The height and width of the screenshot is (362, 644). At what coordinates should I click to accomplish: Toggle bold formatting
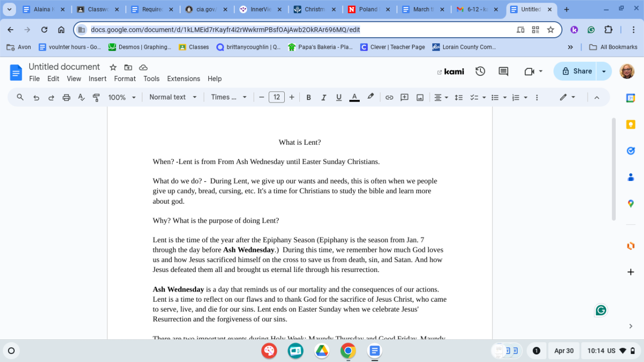(x=308, y=98)
